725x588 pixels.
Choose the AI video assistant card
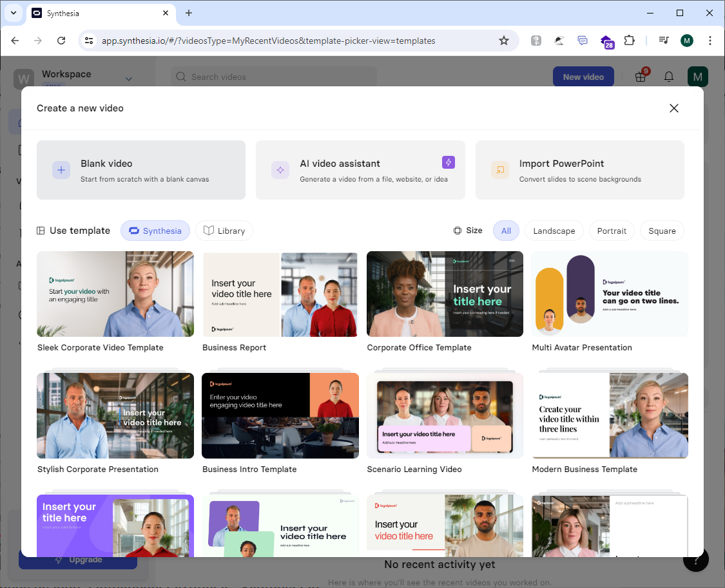[360, 170]
